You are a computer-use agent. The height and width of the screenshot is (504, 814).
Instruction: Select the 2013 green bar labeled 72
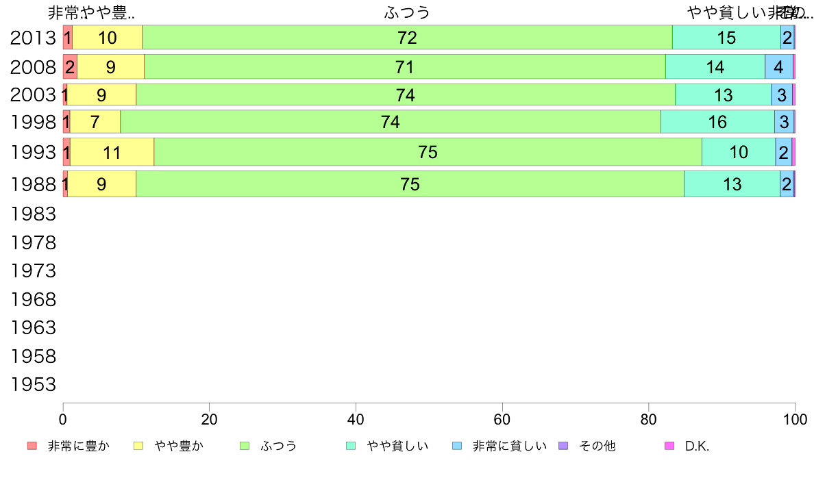coord(408,38)
